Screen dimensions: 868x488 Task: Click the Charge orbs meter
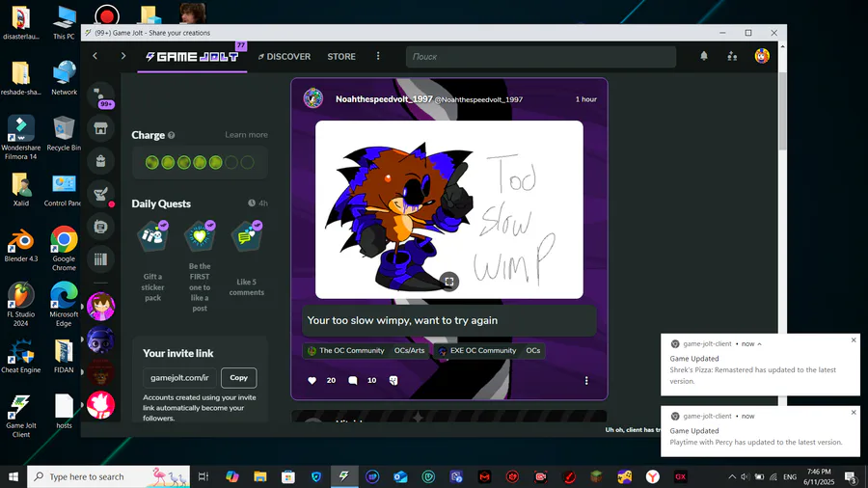[200, 162]
